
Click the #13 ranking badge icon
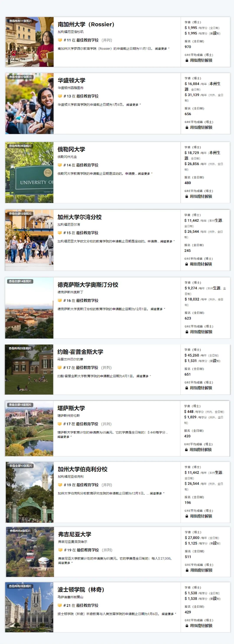pyautogui.click(x=60, y=96)
